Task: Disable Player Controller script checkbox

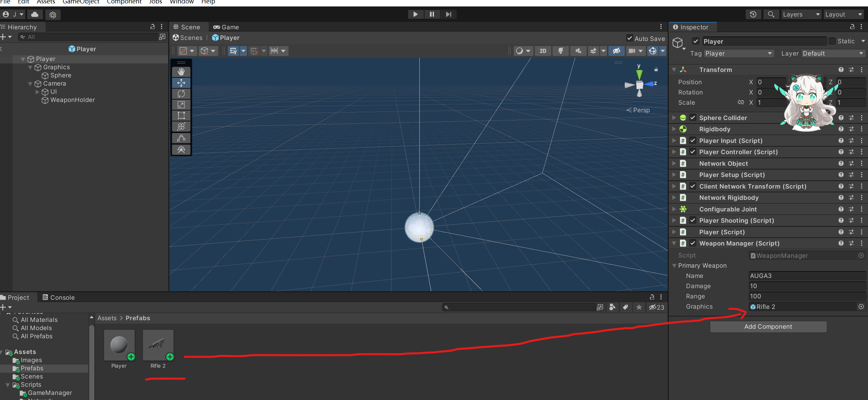Action: (x=693, y=152)
